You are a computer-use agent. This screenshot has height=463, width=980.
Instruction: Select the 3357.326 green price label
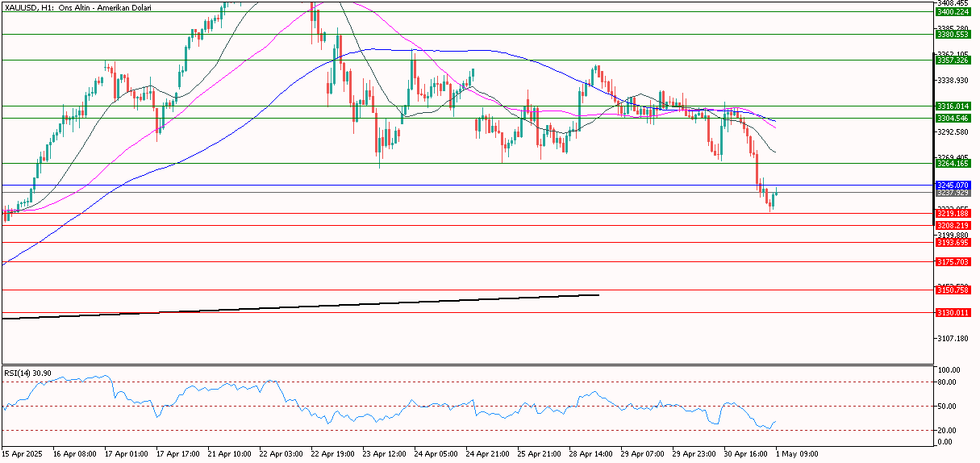click(x=952, y=60)
